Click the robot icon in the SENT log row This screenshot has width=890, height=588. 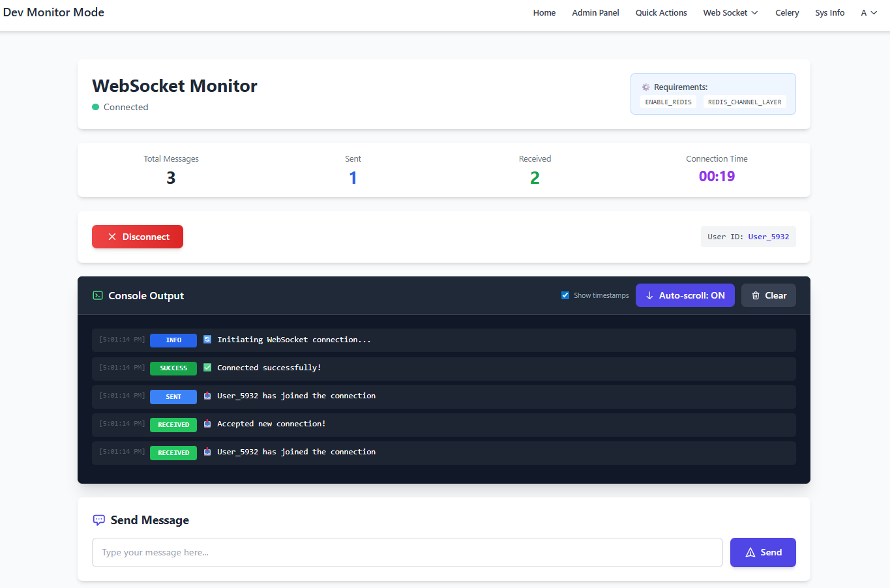[207, 396]
